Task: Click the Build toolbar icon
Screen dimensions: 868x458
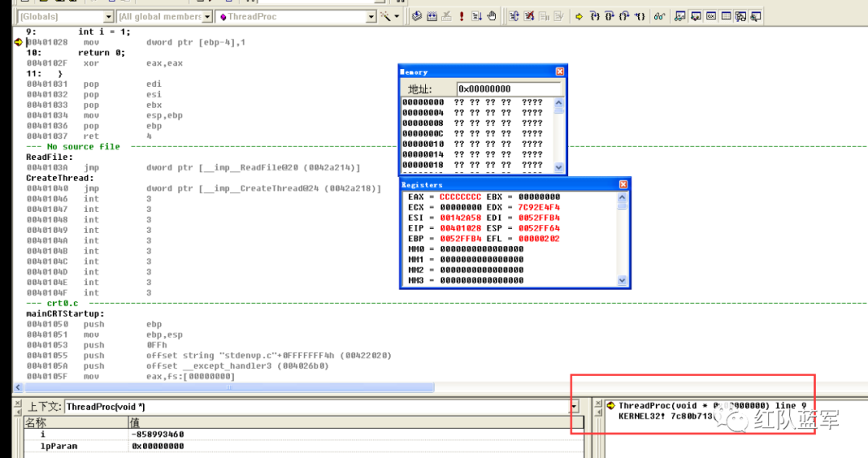Action: (432, 17)
